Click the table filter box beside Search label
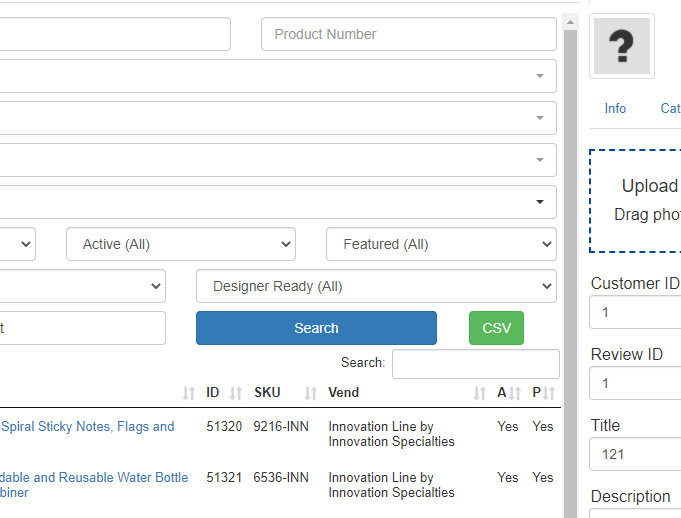This screenshot has width=681, height=518. tap(475, 363)
